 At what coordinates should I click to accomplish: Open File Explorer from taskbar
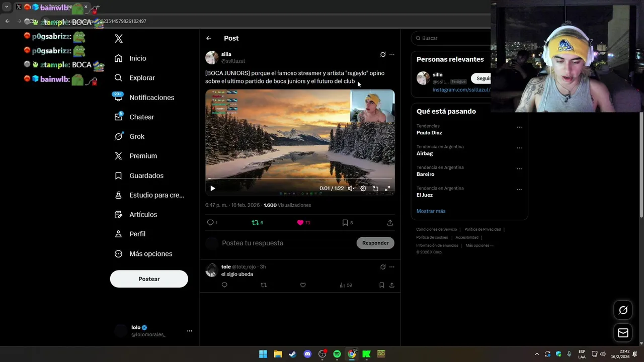pyautogui.click(x=278, y=354)
